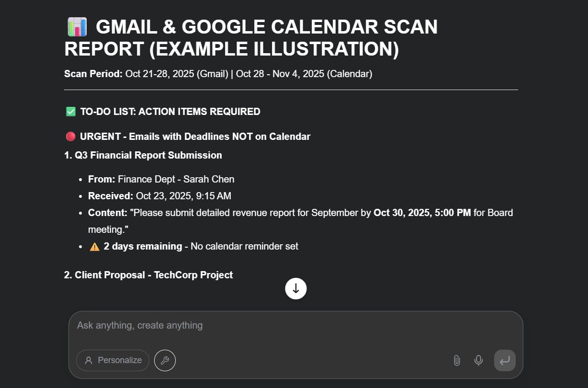Click the red circle beside URGENT
The width and height of the screenshot is (588, 388).
tap(70, 137)
